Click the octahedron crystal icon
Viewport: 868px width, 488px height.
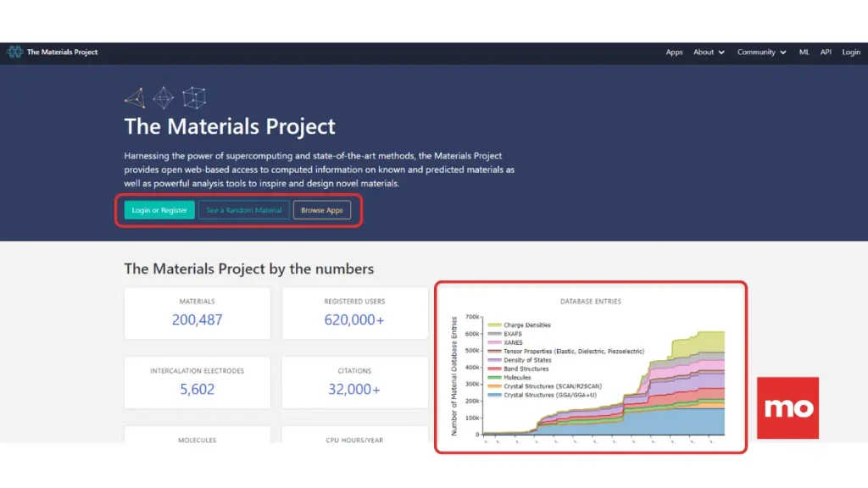[x=163, y=97]
